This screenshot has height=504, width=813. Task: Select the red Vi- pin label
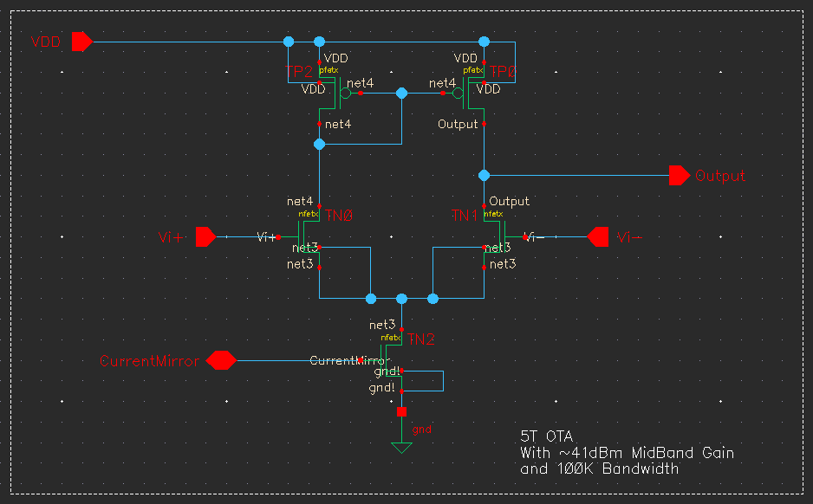click(x=629, y=237)
